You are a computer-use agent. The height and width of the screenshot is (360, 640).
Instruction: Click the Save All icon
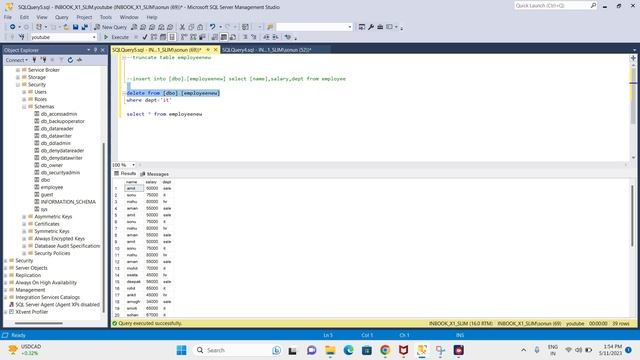point(84,27)
